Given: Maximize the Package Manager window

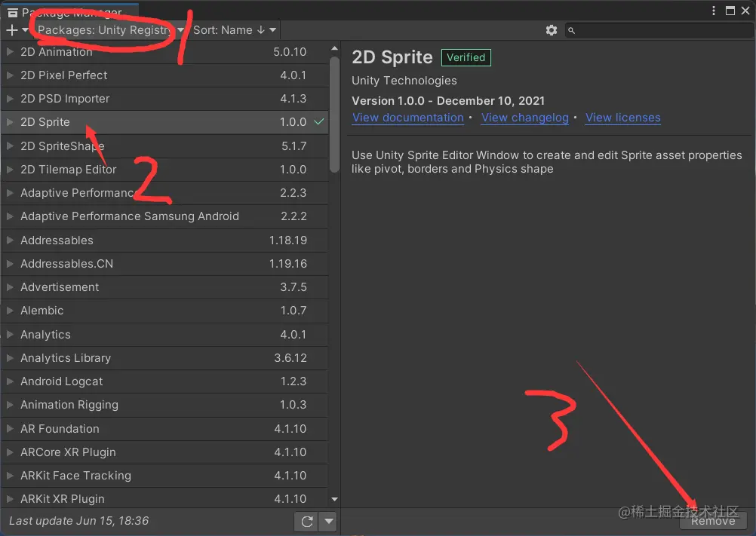Looking at the screenshot, I should point(730,11).
